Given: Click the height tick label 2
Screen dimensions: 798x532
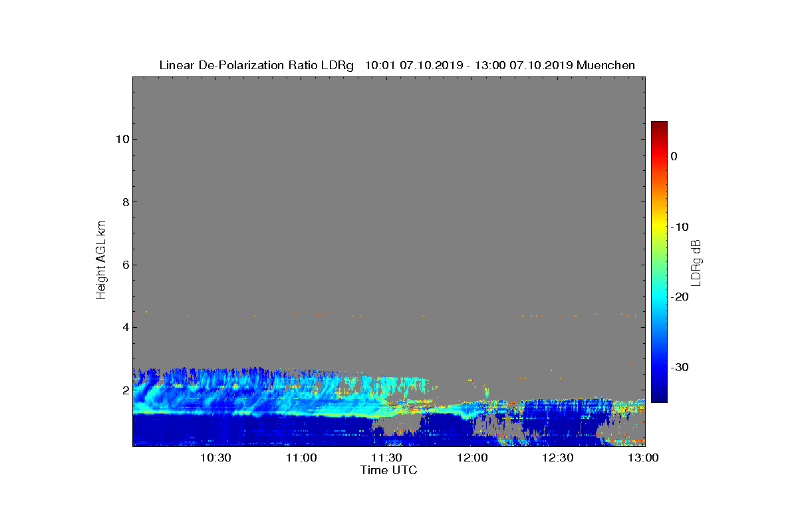Looking at the screenshot, I should click(124, 390).
